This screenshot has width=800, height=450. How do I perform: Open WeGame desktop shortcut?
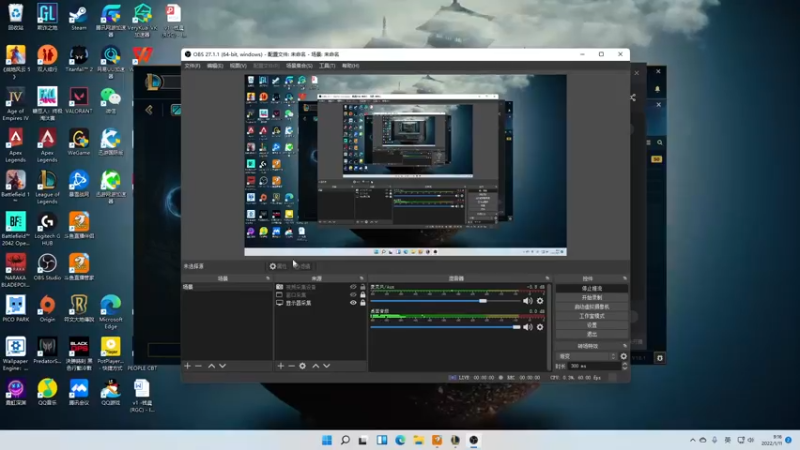[x=79, y=142]
